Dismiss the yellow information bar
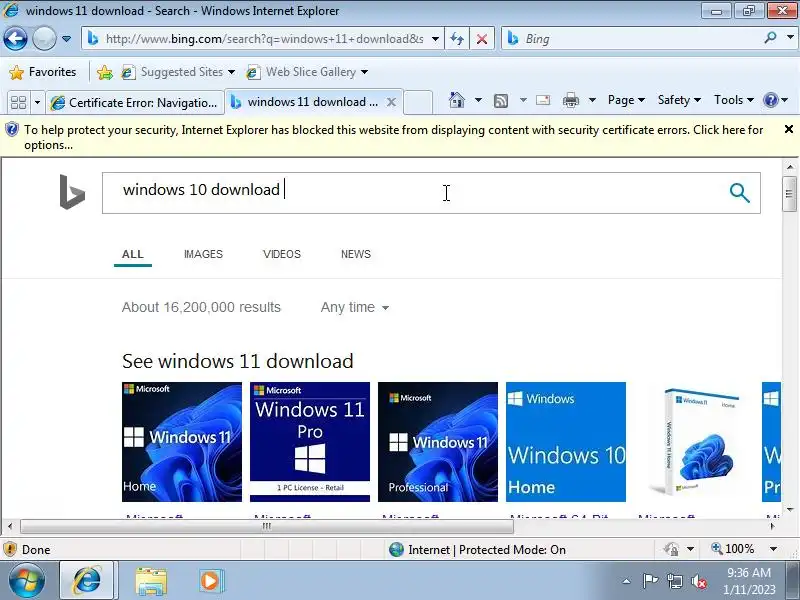The image size is (800, 600). click(789, 130)
